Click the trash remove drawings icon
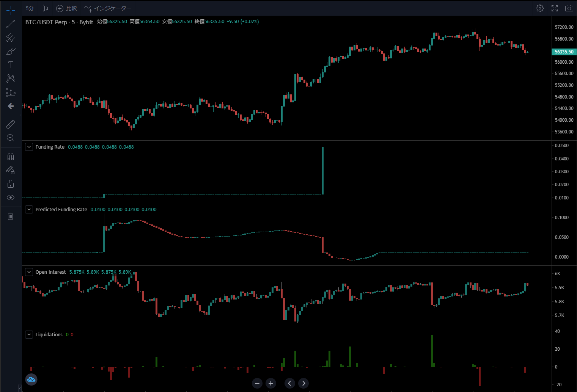 pos(11,216)
